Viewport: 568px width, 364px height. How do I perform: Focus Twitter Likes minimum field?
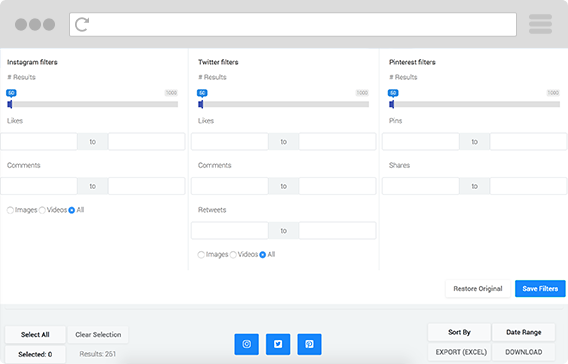coord(230,142)
